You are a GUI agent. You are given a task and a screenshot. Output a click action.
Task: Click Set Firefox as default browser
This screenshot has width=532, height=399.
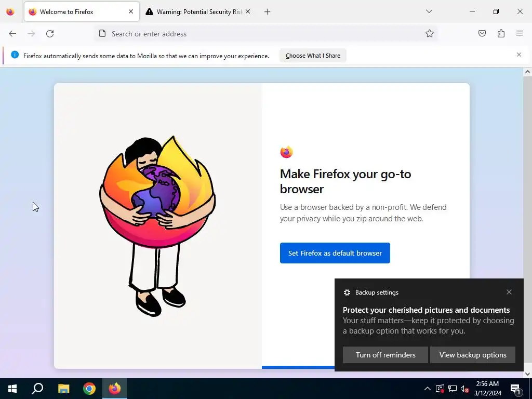pos(335,253)
